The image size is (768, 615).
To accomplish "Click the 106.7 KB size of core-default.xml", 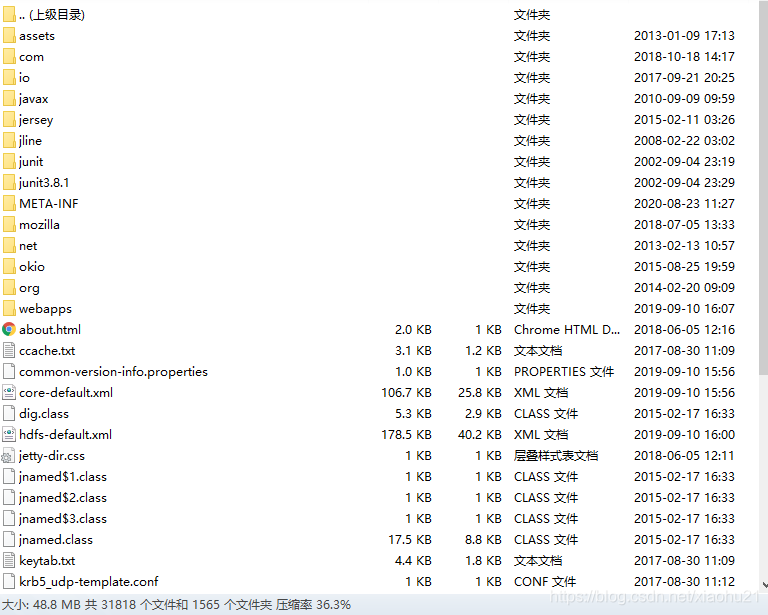I will 407,393.
